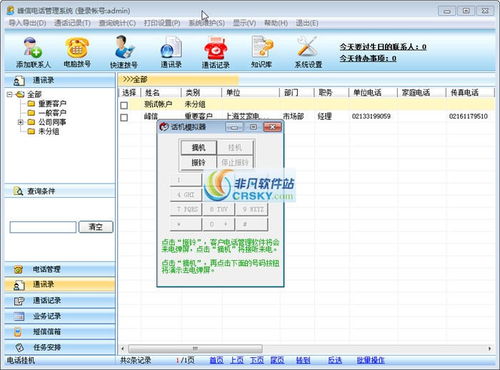Open the 打印设置(P) menu
The image size is (500, 370).
[x=162, y=23]
